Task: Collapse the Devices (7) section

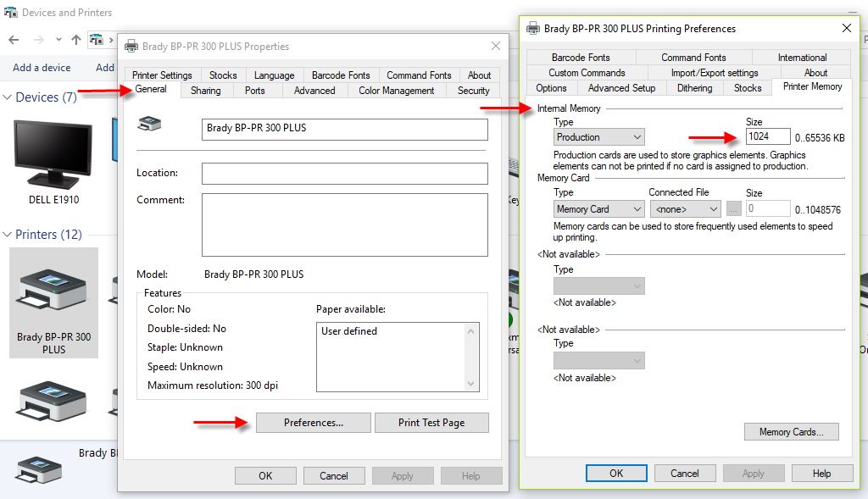Action: pyautogui.click(x=8, y=97)
